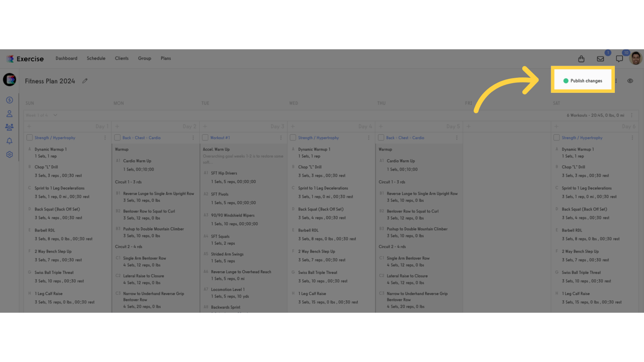The height and width of the screenshot is (362, 644).
Task: Click the Publish changes button
Action: tap(583, 81)
